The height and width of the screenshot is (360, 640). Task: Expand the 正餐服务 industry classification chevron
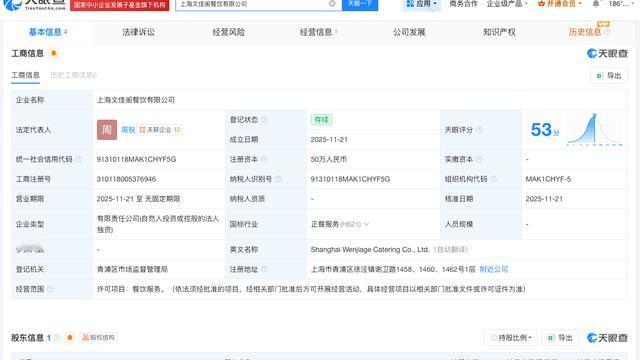(366, 224)
